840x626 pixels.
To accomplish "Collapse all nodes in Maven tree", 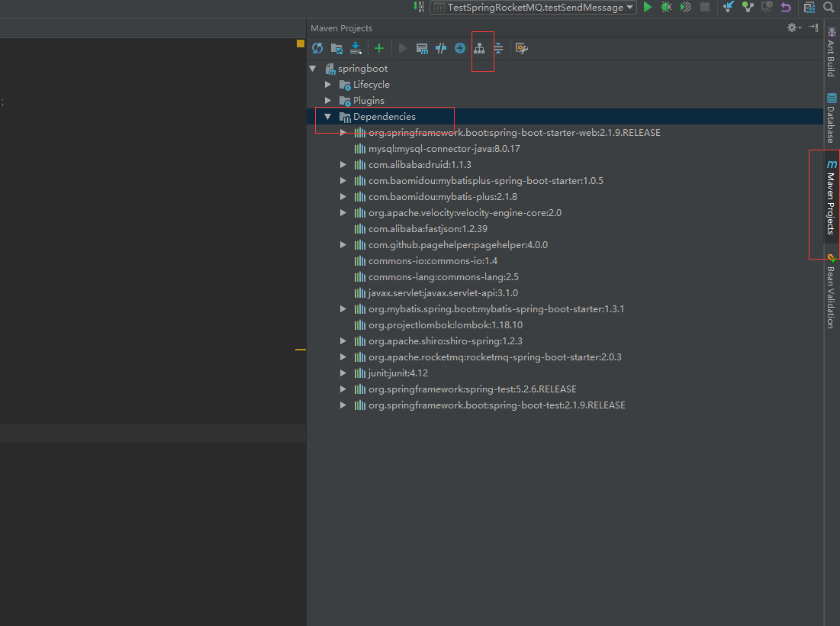I will 498,48.
